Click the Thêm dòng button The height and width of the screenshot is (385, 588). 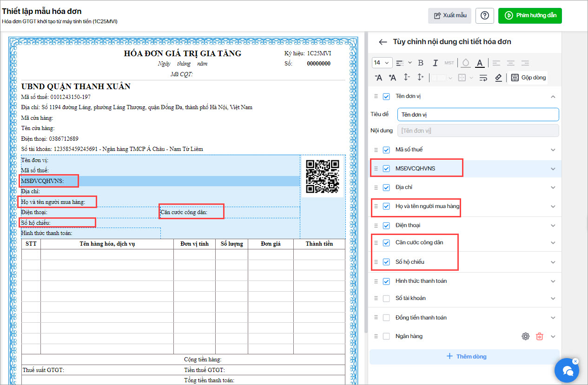464,357
